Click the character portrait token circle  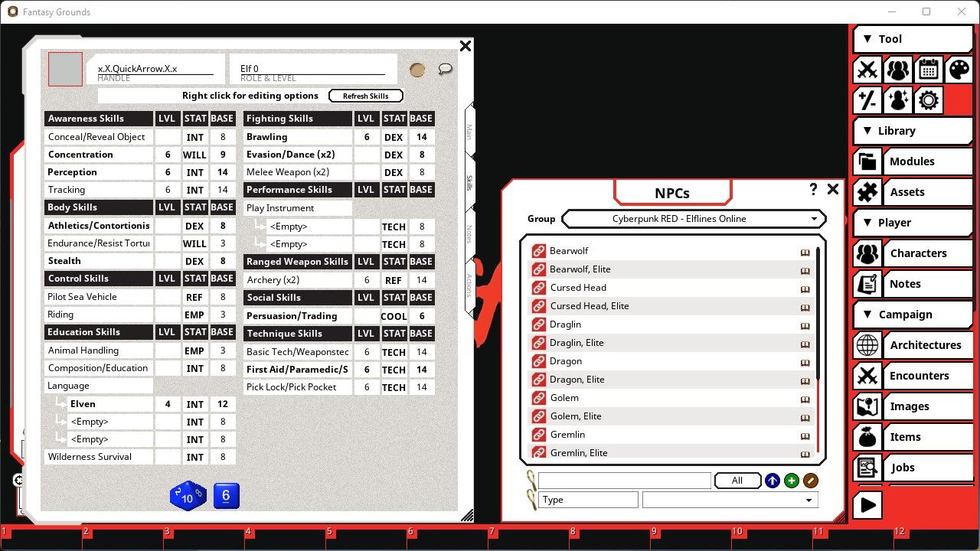(x=417, y=70)
